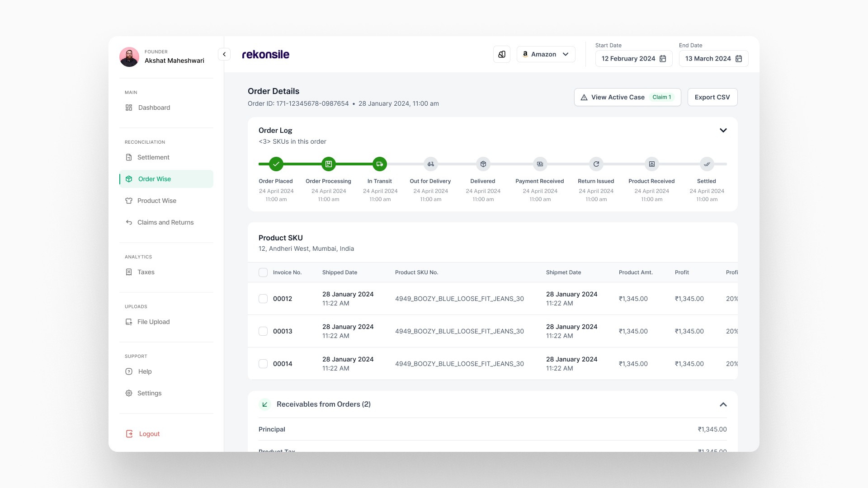Click the multi-store icon beside Amazon
Screen dimensions: 868x488
click(502, 54)
